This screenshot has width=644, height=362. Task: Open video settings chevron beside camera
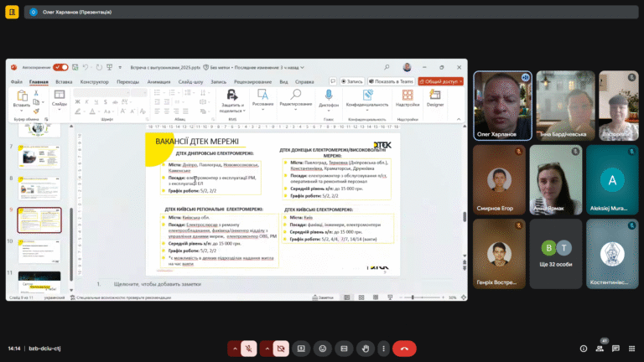267,349
